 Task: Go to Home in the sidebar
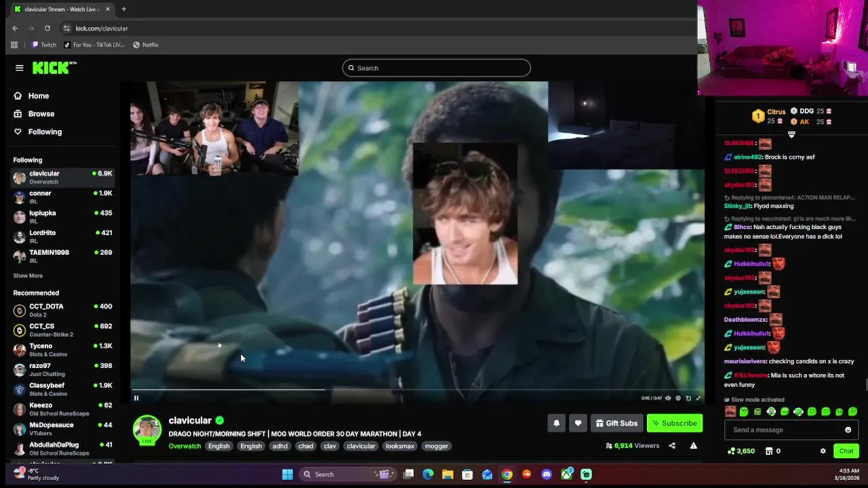(x=31, y=96)
